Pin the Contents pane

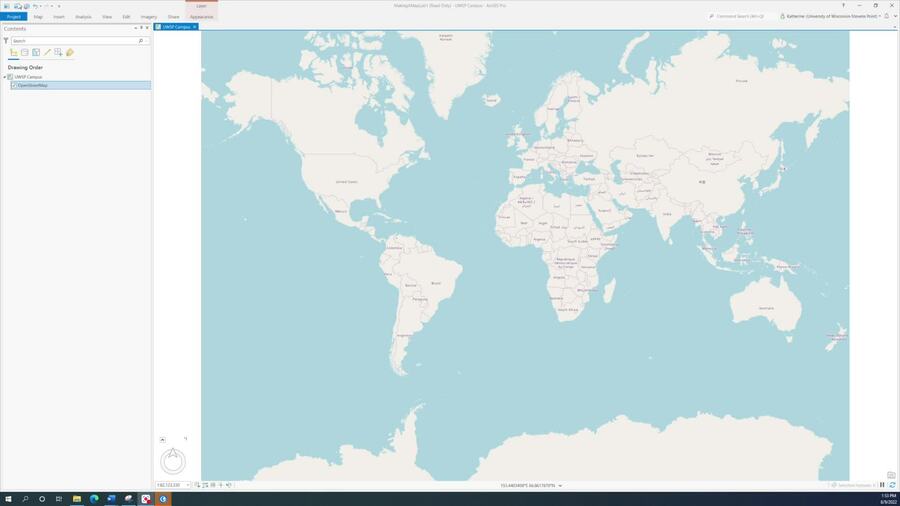click(x=141, y=28)
